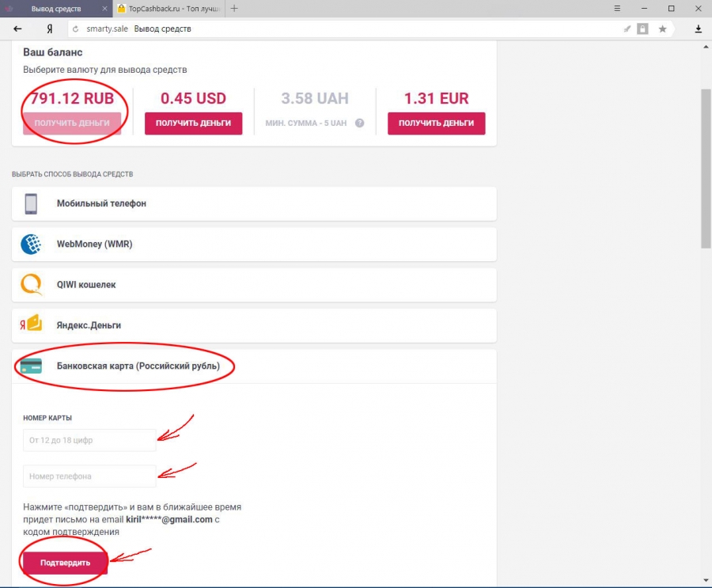Minimize the browser window

(x=644, y=8)
